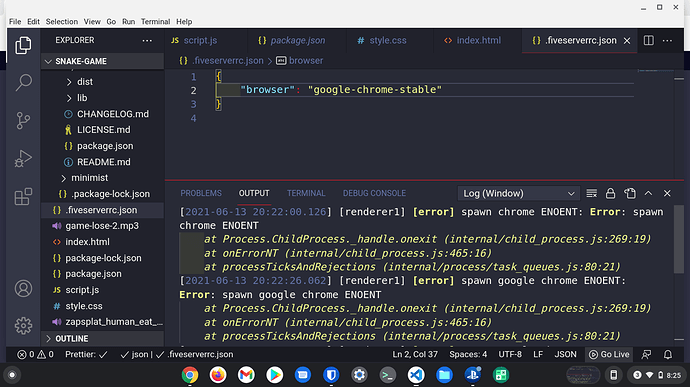690x387 pixels.
Task: Open the Source Control view
Action: 23,120
